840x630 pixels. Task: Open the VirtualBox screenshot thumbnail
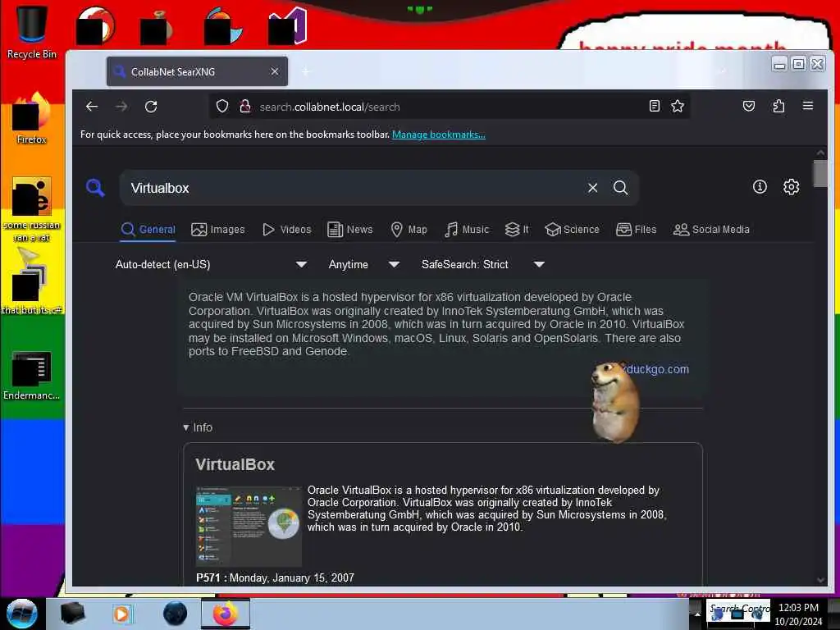(249, 526)
